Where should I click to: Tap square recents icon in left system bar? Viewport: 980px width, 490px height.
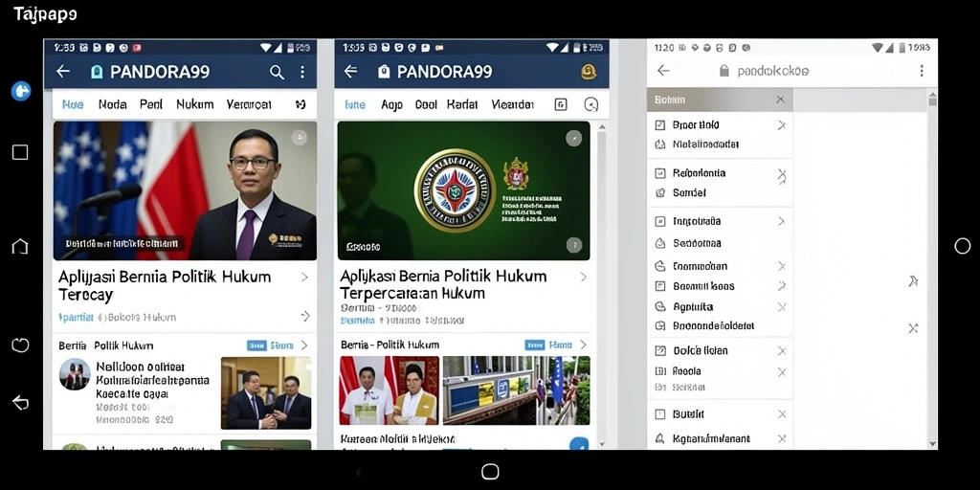point(20,152)
